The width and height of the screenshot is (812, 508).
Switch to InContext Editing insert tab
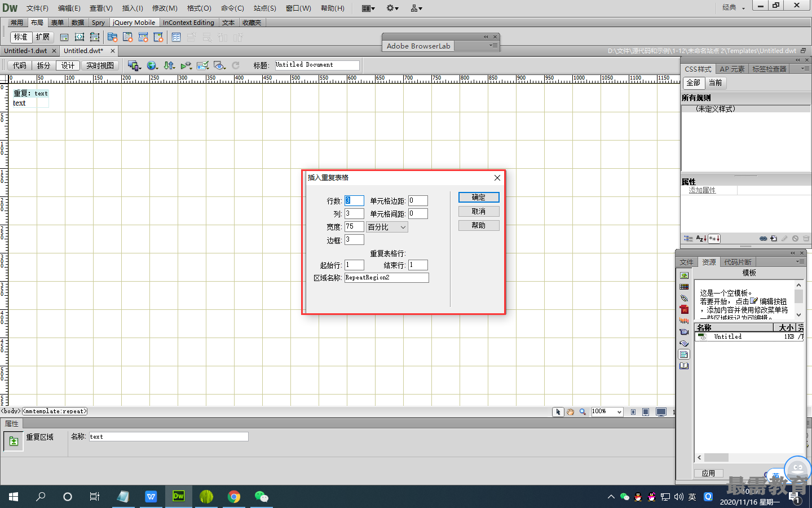coord(188,23)
